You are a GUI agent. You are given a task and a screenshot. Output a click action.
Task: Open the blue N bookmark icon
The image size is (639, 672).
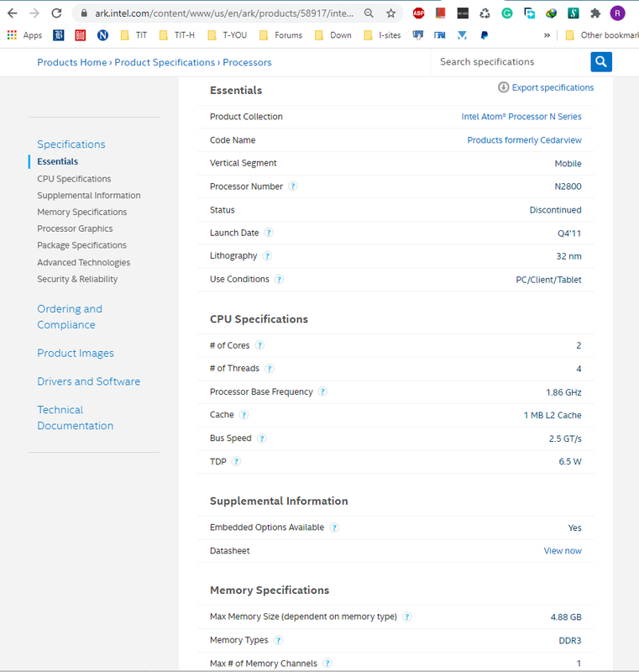pos(102,35)
